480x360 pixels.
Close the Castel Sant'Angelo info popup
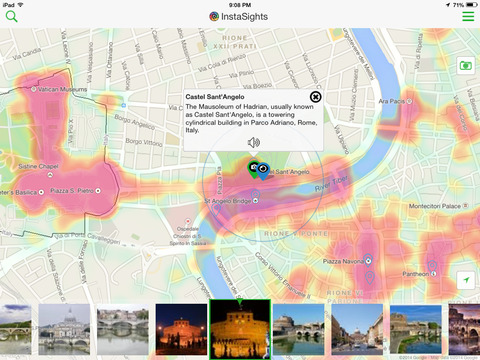tap(315, 97)
